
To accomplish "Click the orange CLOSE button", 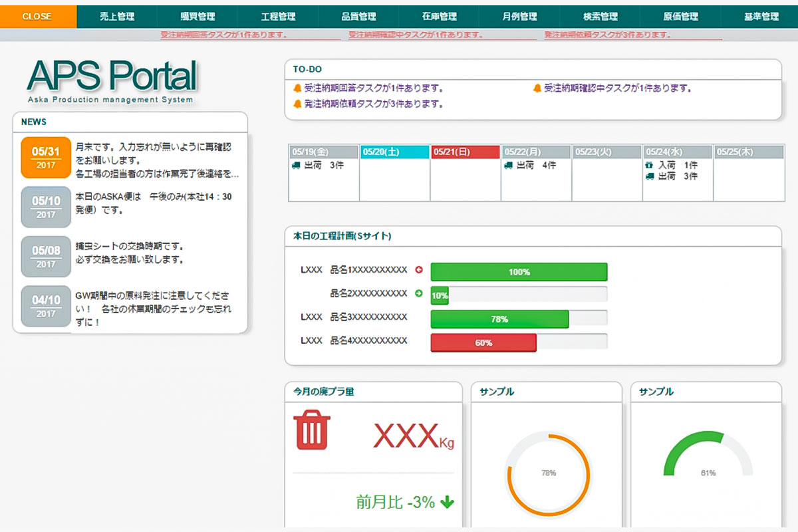I will pyautogui.click(x=37, y=16).
